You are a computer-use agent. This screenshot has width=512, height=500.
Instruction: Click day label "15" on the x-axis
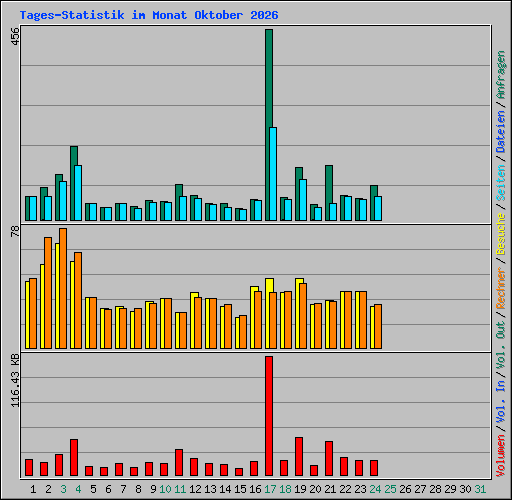(240, 489)
